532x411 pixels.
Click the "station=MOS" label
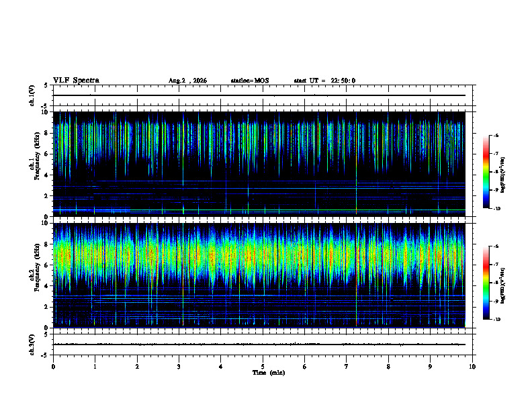[250, 81]
